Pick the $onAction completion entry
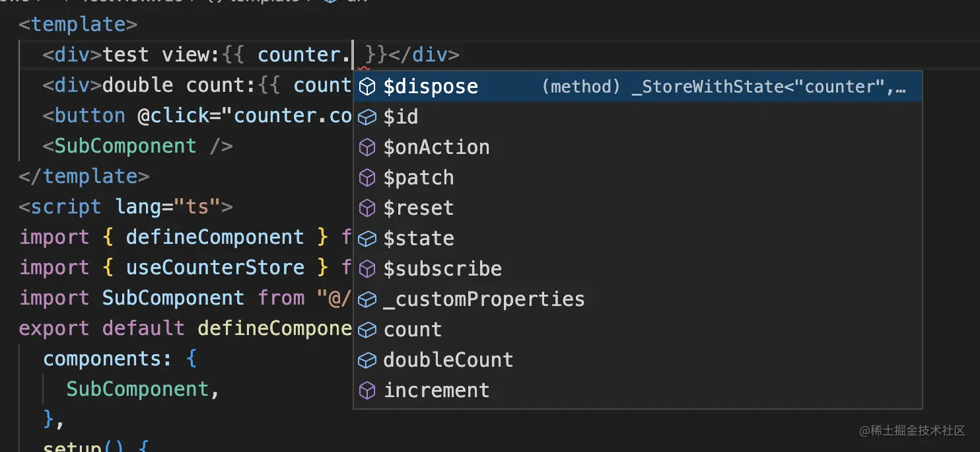Image resolution: width=980 pixels, height=452 pixels. [x=638, y=147]
